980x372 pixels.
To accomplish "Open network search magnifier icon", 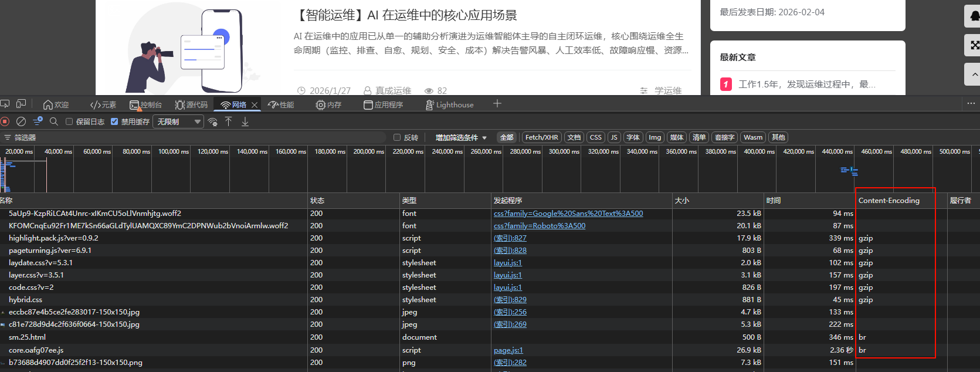I will point(54,121).
